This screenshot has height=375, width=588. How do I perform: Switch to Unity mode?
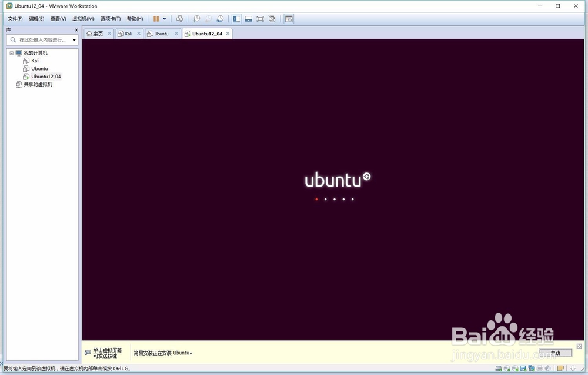tap(272, 19)
